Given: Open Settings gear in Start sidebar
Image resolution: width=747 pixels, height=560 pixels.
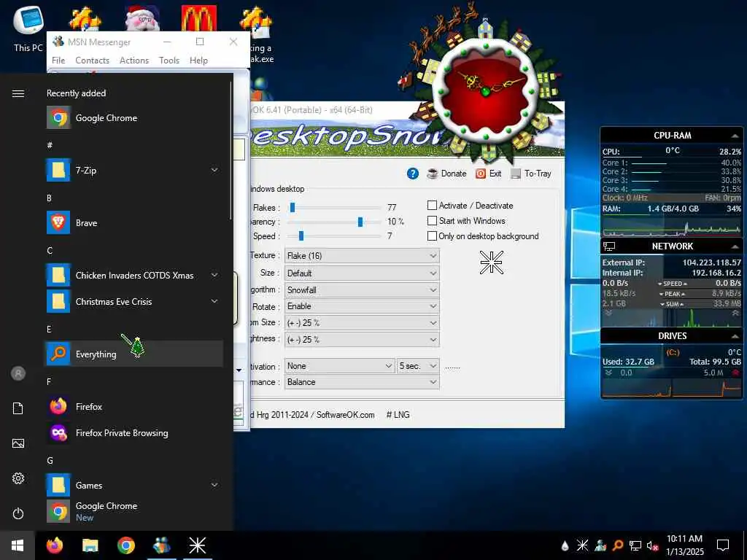Looking at the screenshot, I should (x=18, y=478).
